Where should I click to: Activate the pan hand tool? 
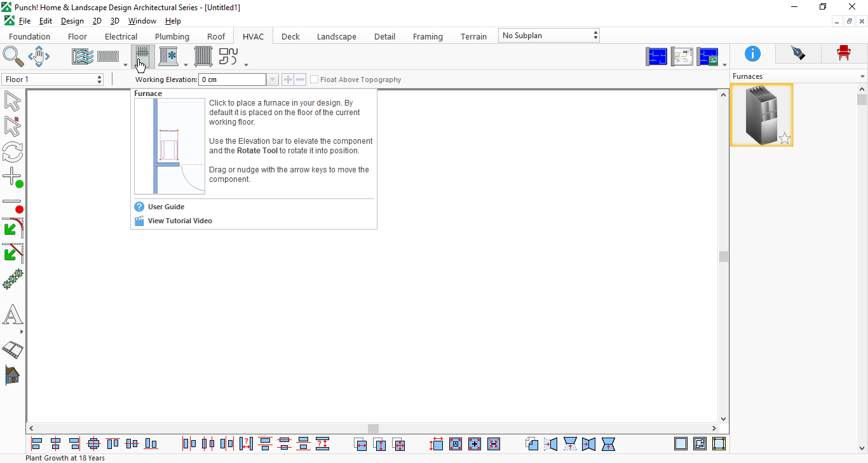[x=39, y=57]
